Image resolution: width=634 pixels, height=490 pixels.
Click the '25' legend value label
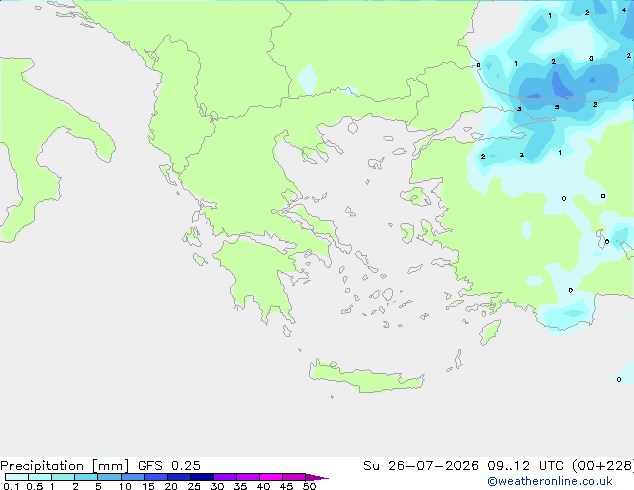(194, 486)
